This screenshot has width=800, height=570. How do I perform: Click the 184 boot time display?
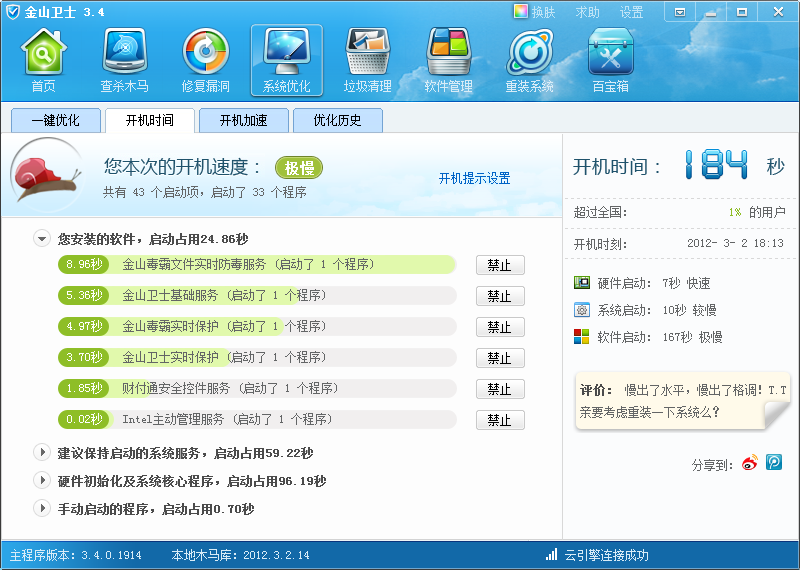point(716,165)
